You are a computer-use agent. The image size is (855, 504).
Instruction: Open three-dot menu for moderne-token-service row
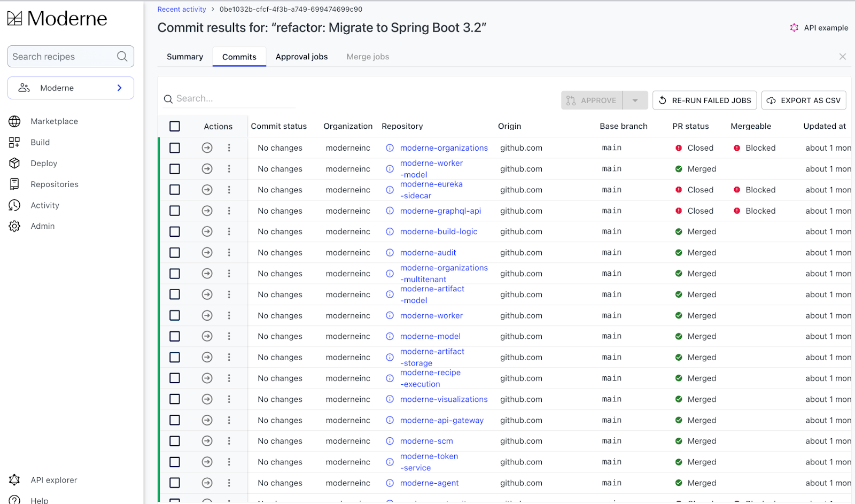(229, 462)
